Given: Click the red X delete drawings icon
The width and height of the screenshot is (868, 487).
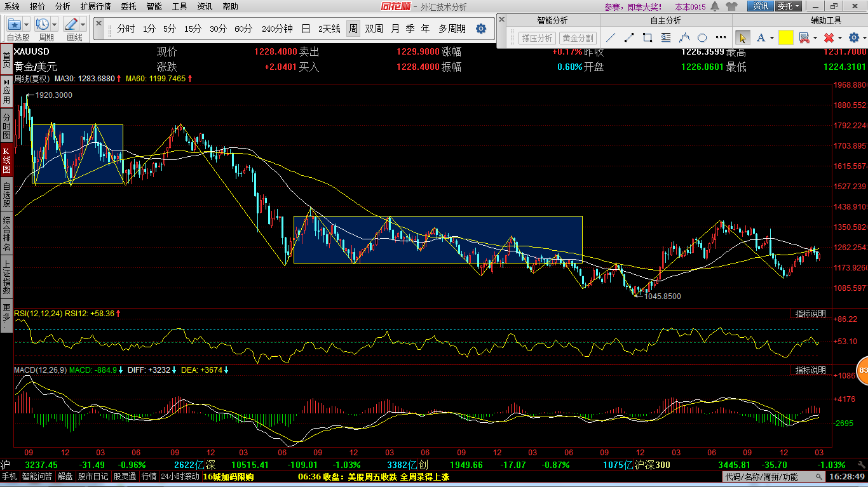Looking at the screenshot, I should click(x=828, y=37).
